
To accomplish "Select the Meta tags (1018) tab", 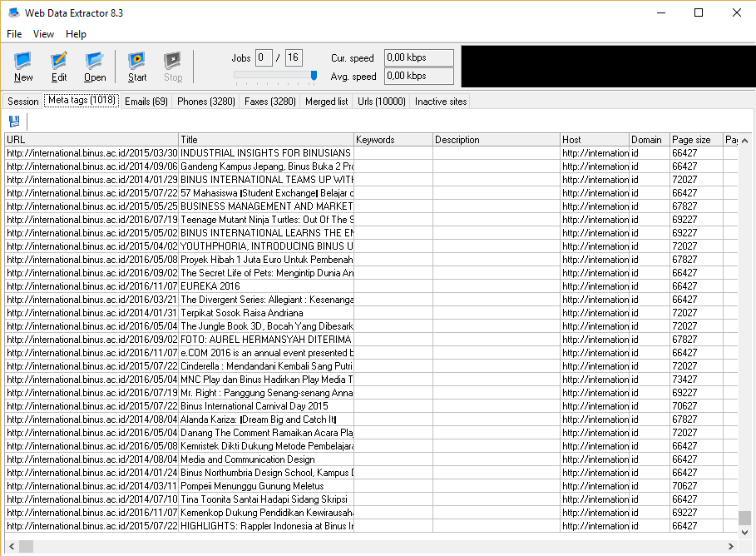I will 82,100.
